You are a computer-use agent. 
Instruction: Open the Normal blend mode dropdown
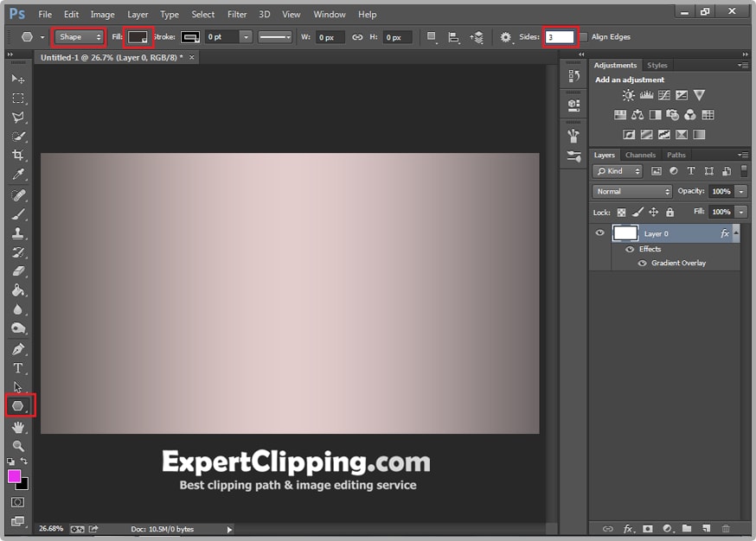point(632,191)
